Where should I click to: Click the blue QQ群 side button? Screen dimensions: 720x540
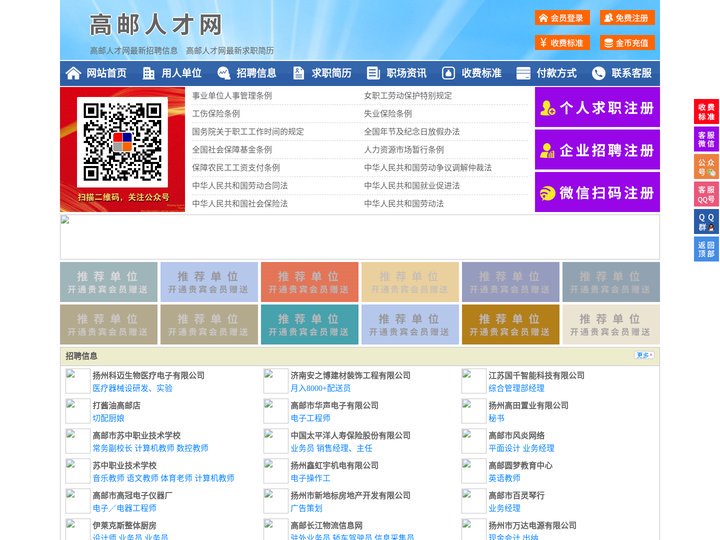tap(706, 222)
